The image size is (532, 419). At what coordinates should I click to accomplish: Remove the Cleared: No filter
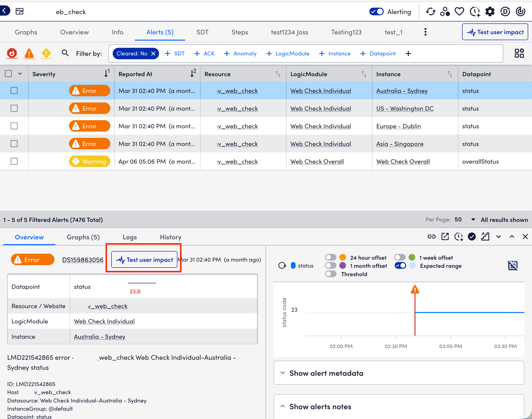tap(153, 54)
